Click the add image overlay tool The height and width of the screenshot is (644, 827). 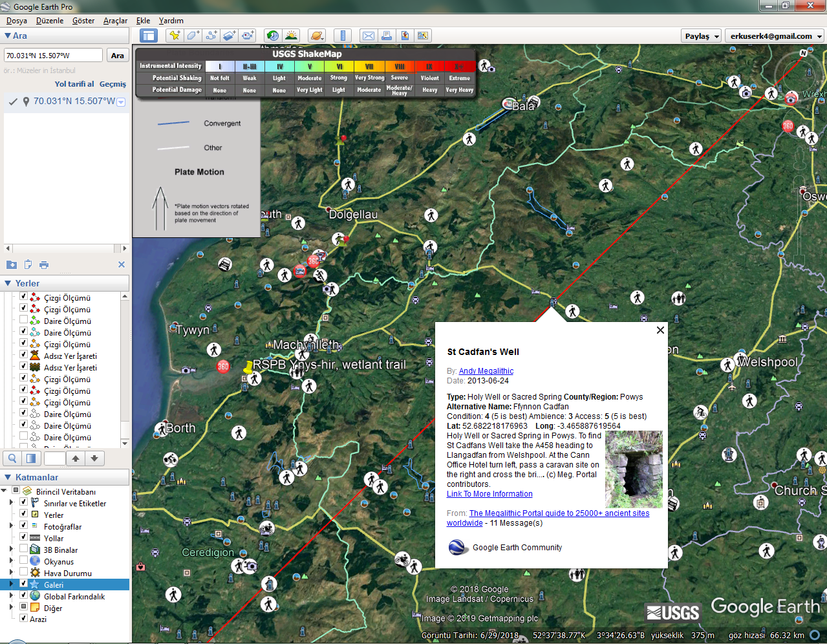click(229, 36)
